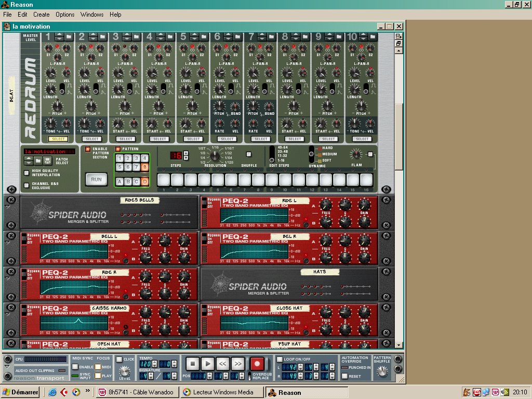Select drum channel 1 SELECT button

pos(58,139)
